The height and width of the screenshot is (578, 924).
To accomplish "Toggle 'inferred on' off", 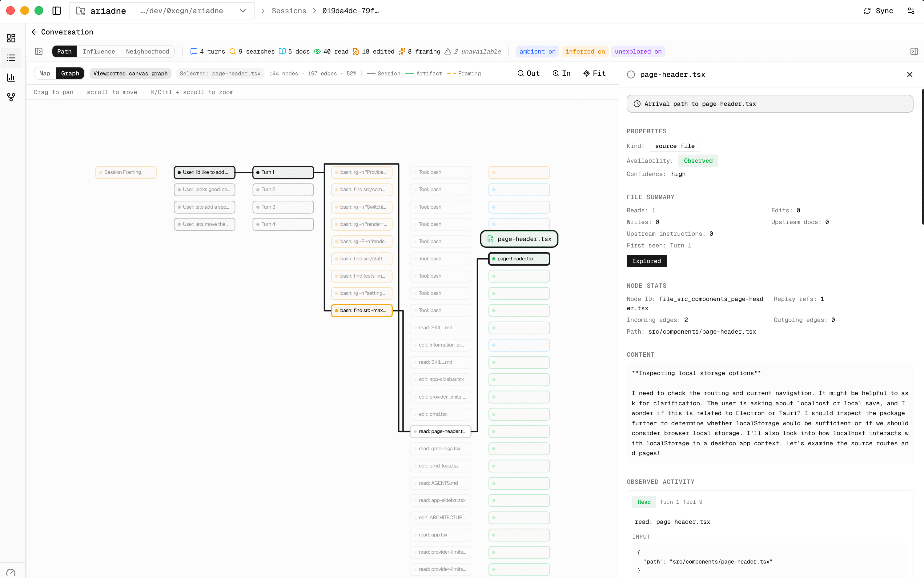I will click(585, 51).
